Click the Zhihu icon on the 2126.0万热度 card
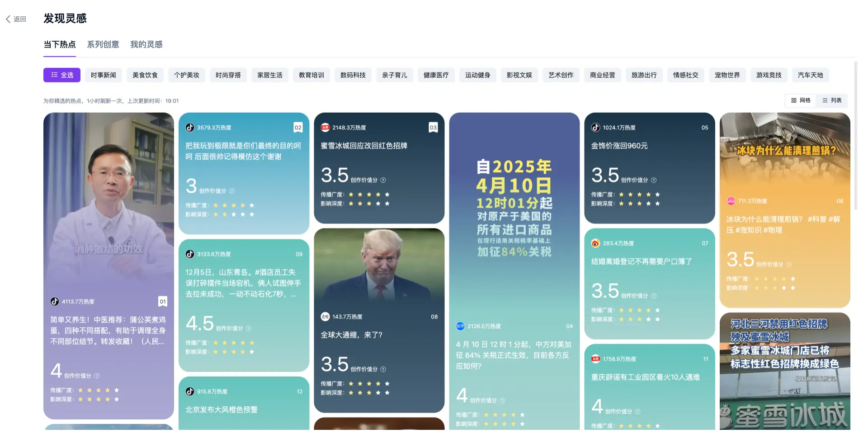Image resolution: width=868 pixels, height=433 pixels. point(460,326)
